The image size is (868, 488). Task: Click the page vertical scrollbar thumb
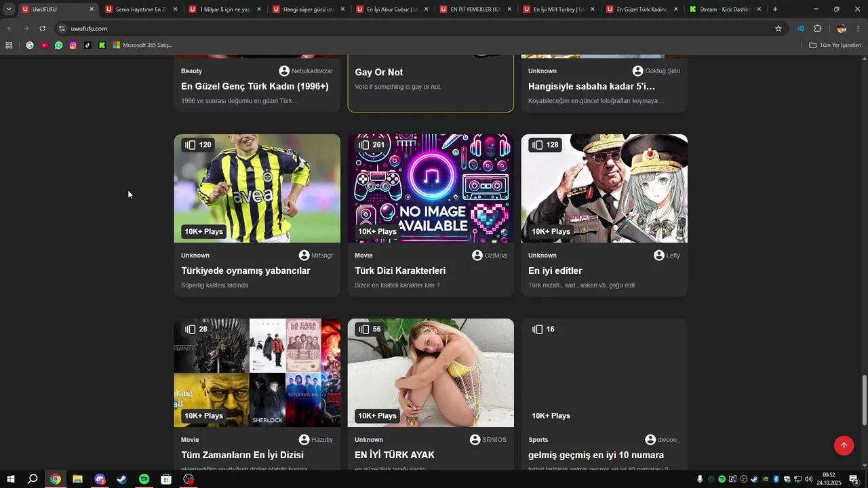864,400
